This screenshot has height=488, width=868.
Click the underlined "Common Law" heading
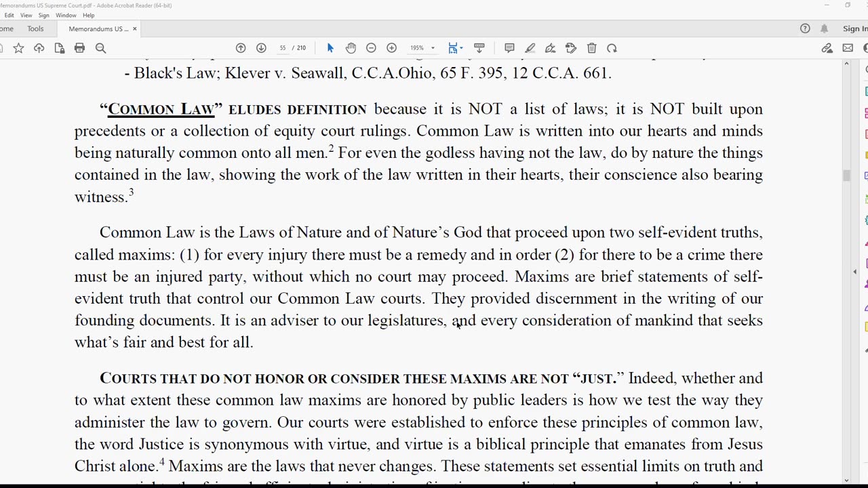(161, 109)
